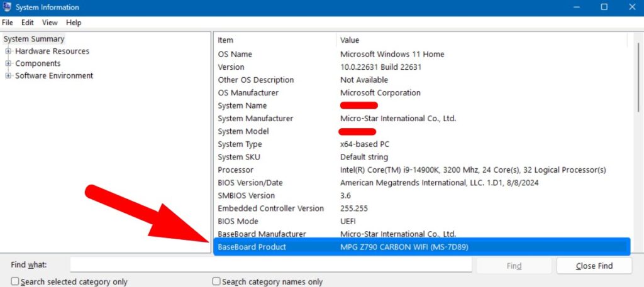Enable Search selected category only checkbox
The width and height of the screenshot is (644, 287).
point(15,282)
